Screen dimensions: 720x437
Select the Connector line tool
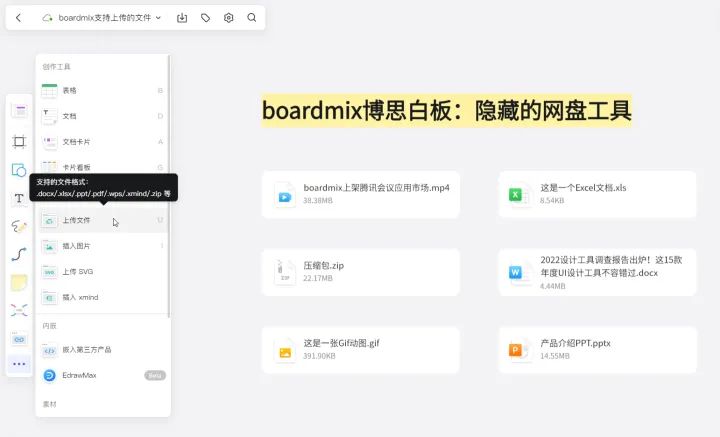pos(19,254)
